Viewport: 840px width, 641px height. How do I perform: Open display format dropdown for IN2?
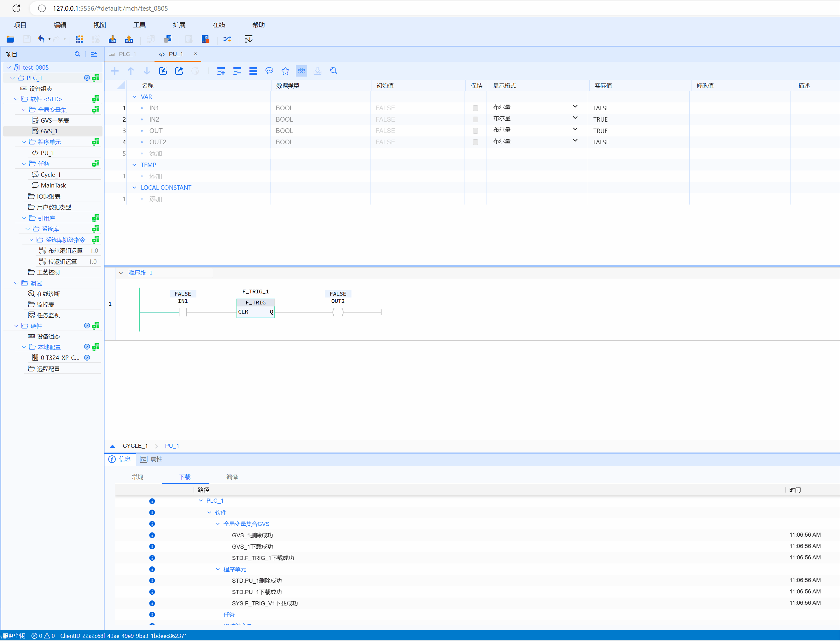click(575, 118)
